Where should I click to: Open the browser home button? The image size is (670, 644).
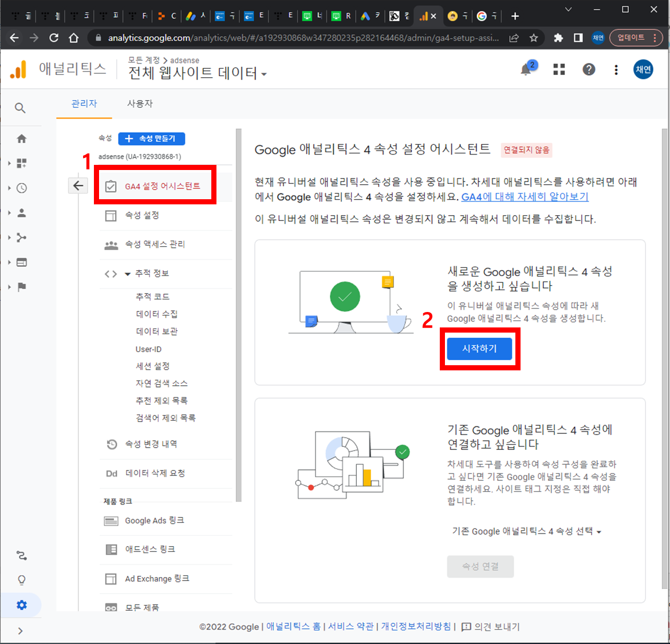pos(73,38)
